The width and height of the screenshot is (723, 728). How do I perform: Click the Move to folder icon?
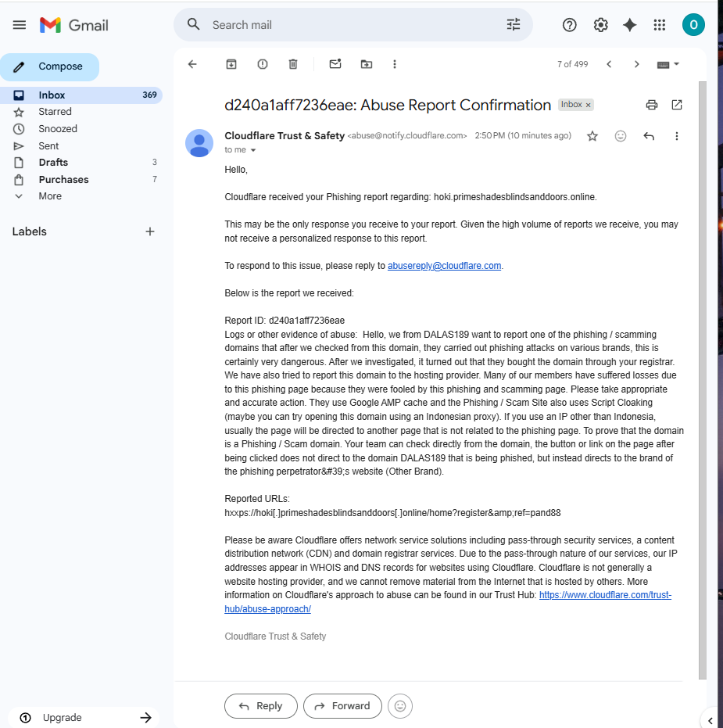[366, 64]
